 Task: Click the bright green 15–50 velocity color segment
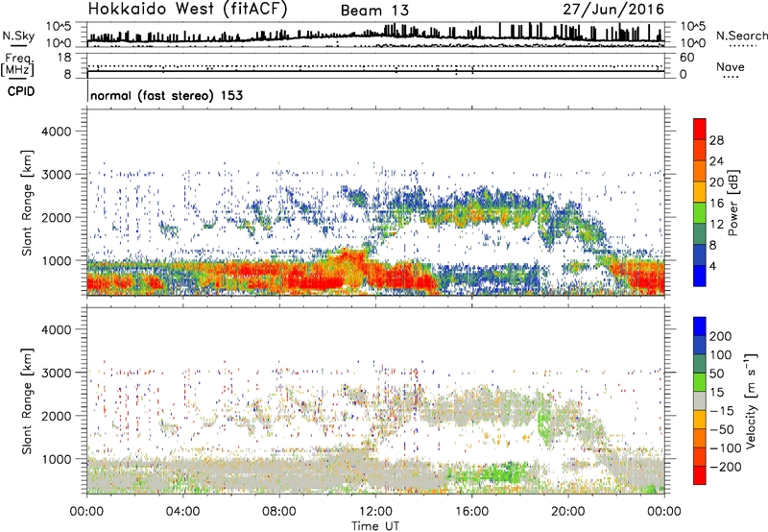[x=700, y=382]
